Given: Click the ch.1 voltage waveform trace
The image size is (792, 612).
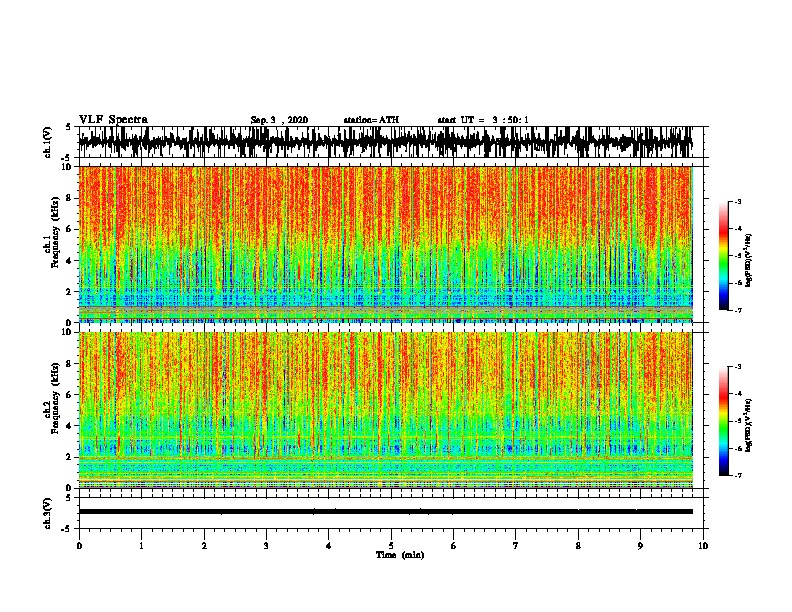Looking at the screenshot, I should click(385, 142).
